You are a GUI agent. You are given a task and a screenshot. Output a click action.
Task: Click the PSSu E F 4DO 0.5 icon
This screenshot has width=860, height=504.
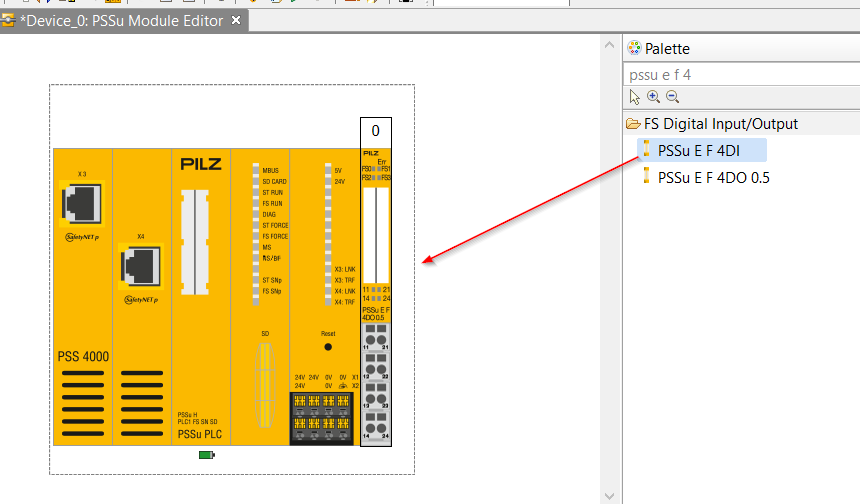tap(647, 175)
